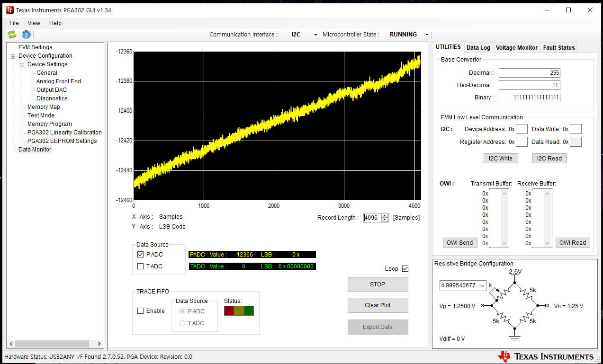
Task: Select PGA302 EEPROM Settings in the tree
Action: tap(62, 141)
